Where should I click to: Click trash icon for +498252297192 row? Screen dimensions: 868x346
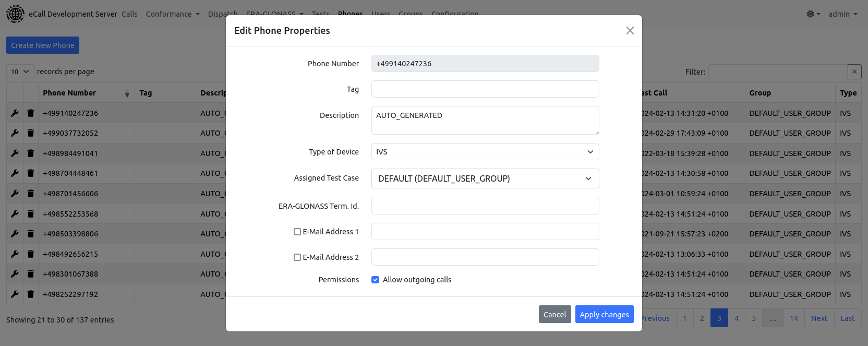(x=31, y=294)
